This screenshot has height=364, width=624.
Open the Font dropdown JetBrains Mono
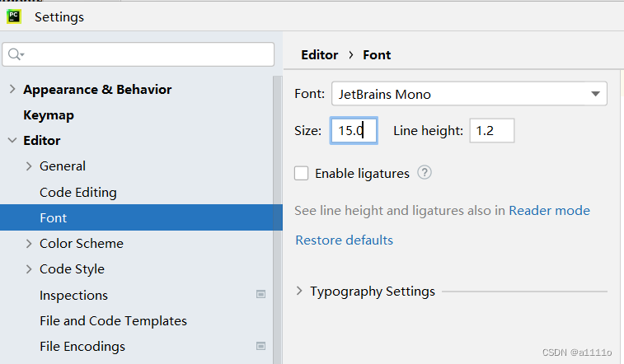pyautogui.click(x=469, y=94)
